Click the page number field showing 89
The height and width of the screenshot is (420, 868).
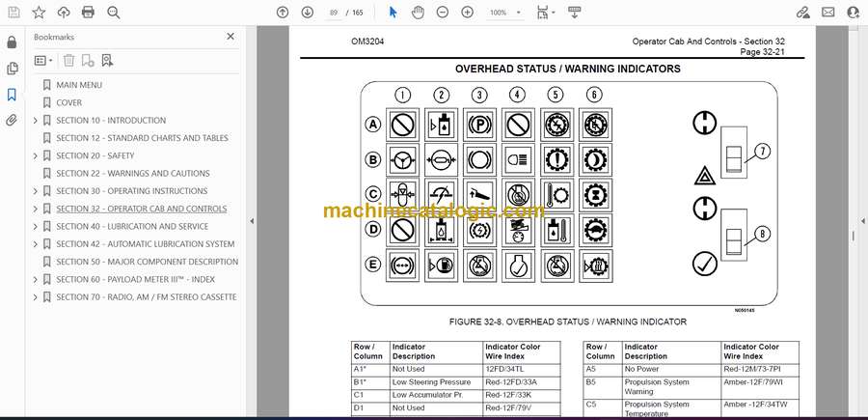[x=334, y=13]
